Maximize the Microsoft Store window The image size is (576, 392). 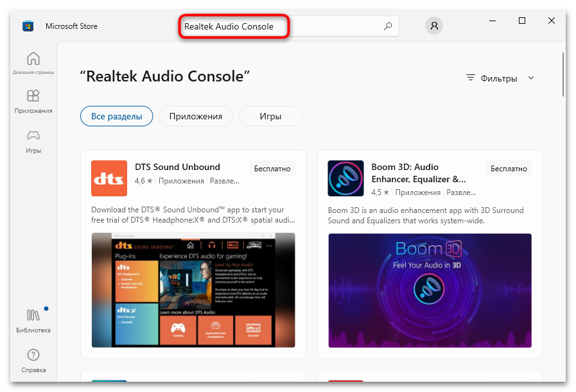(x=522, y=21)
